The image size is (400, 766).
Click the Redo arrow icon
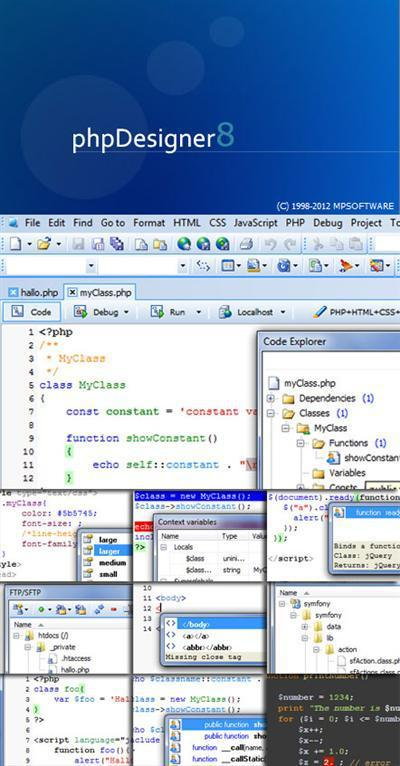[290, 243]
